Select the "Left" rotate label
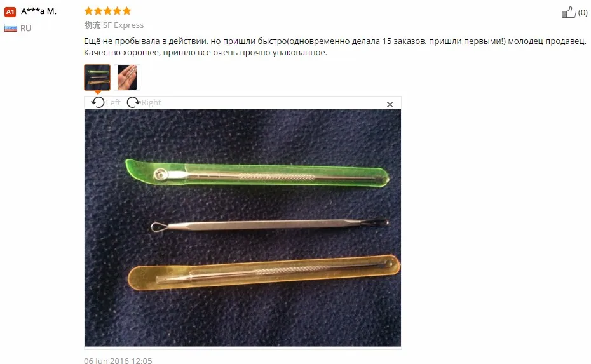 [112, 102]
